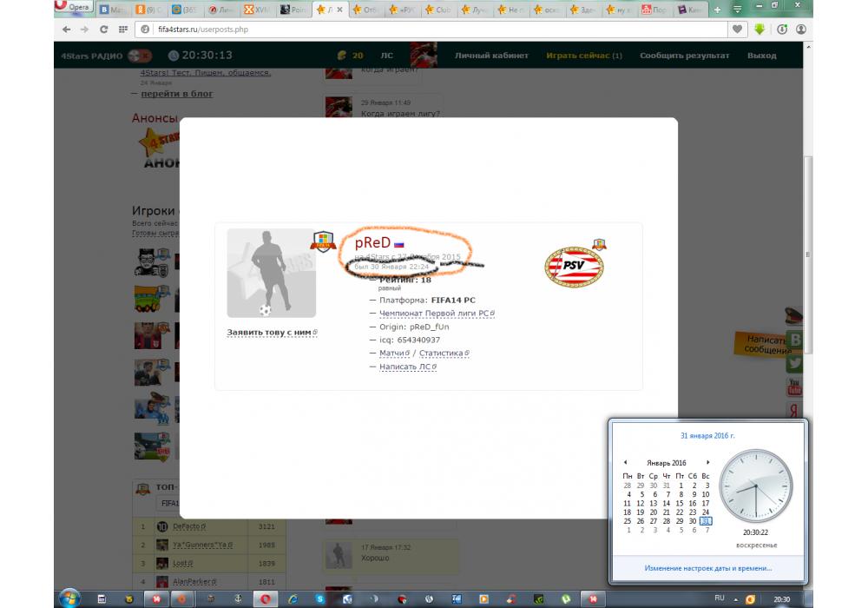Viewport: 868px width, 608px height.
Task: Open the Opera menu button
Action: point(74,8)
